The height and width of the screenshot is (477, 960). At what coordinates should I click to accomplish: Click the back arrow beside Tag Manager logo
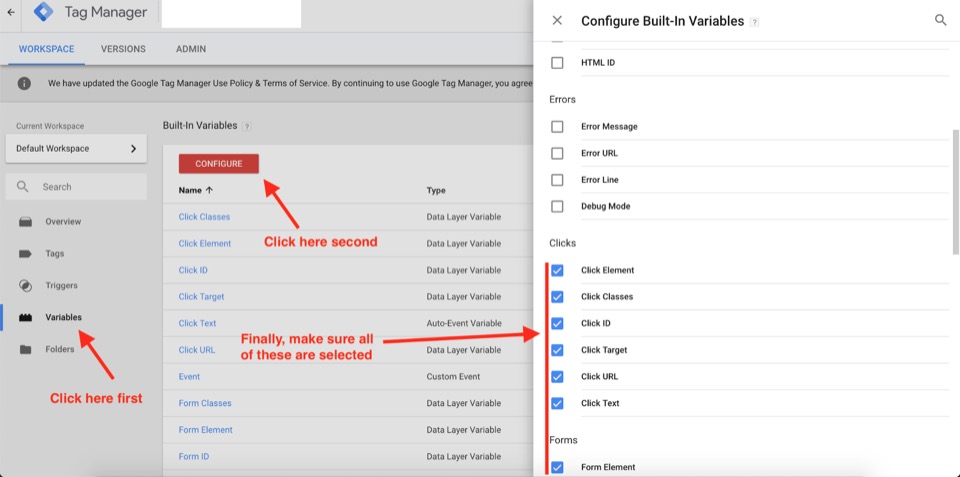(x=10, y=12)
